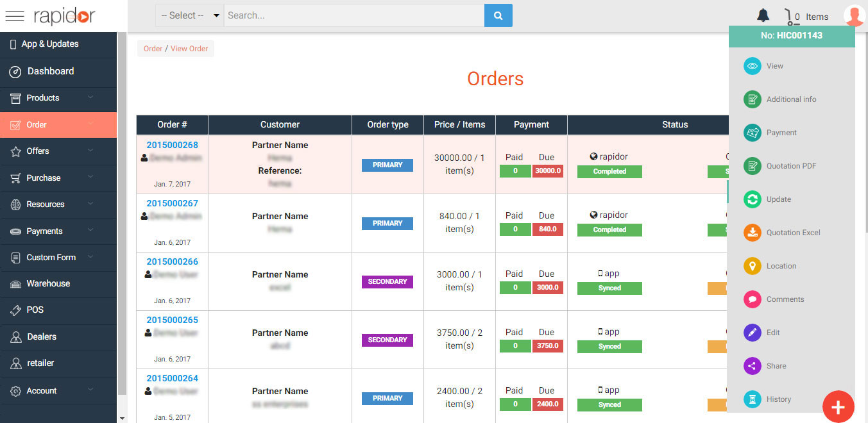The image size is (868, 423).
Task: Open the Location pin icon
Action: pos(752,266)
